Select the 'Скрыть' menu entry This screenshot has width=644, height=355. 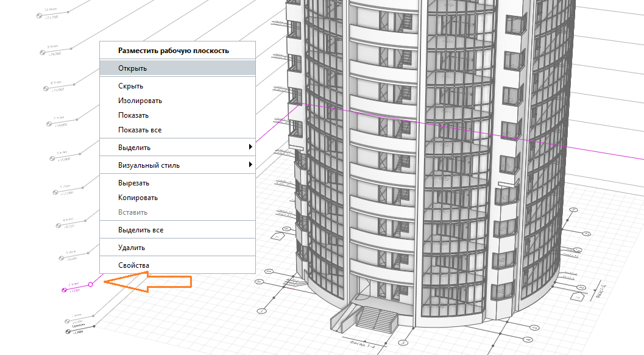click(x=177, y=86)
